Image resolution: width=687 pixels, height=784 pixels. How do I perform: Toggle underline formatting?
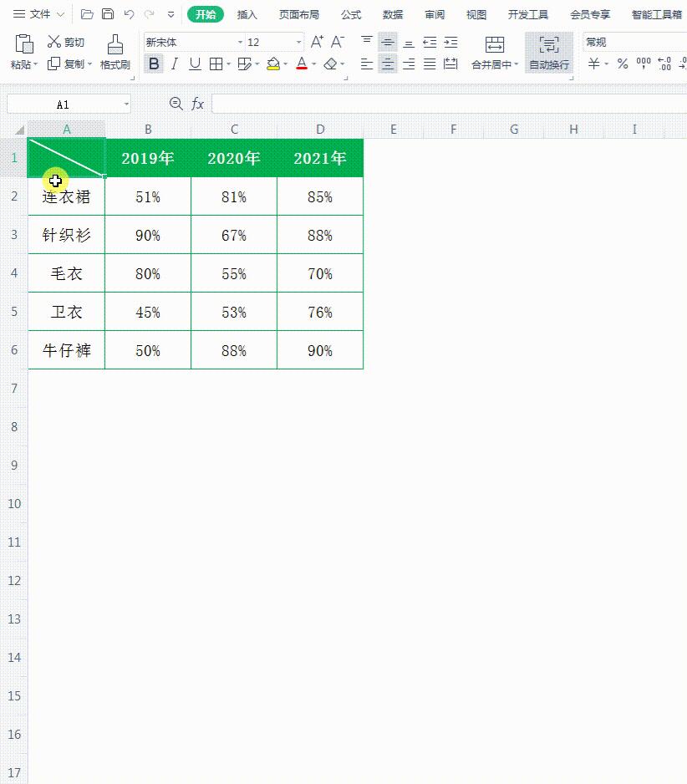tap(195, 64)
